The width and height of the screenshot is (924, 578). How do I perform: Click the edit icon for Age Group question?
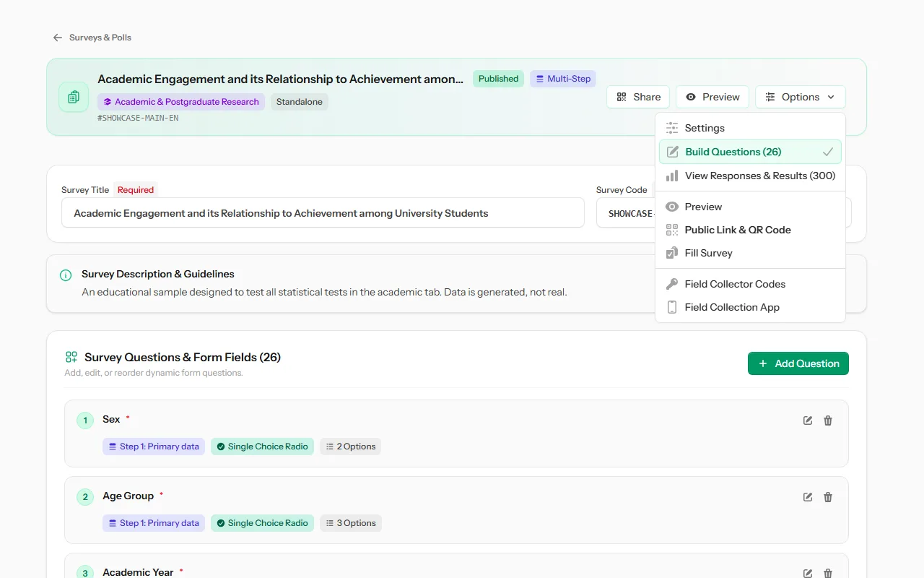coord(808,497)
